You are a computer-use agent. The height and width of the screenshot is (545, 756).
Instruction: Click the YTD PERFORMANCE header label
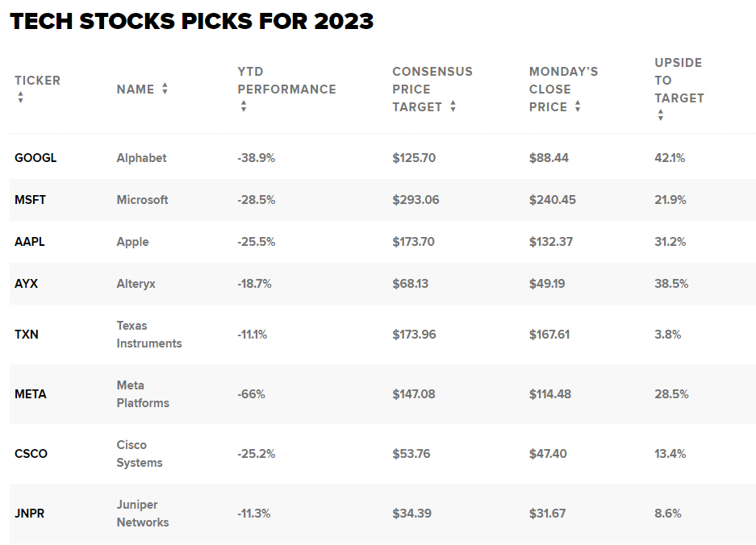tap(287, 81)
